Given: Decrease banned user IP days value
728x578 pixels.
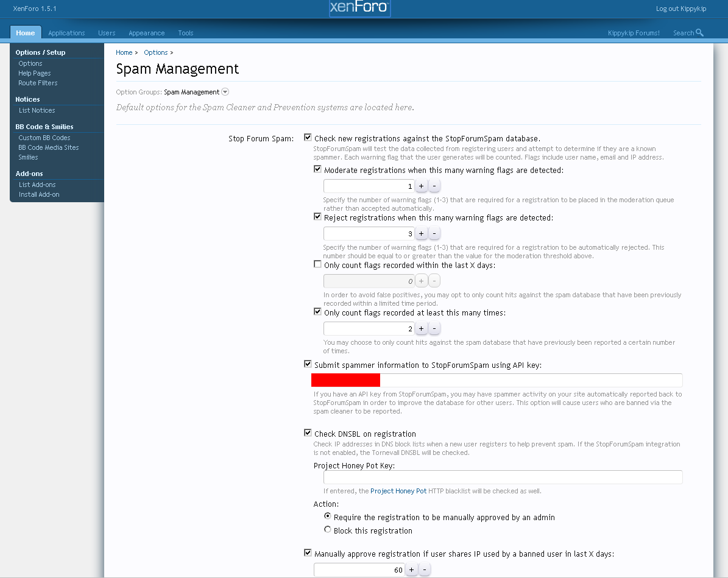Looking at the screenshot, I should point(425,570).
